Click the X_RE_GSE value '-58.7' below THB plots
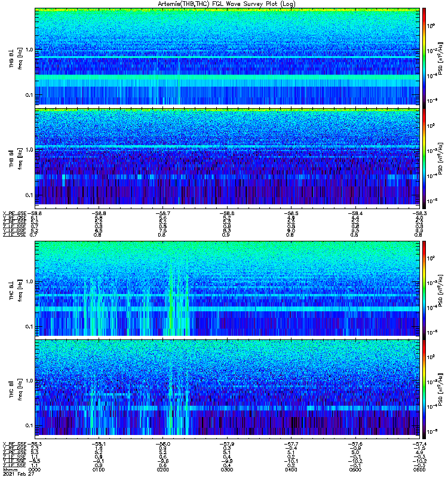 click(x=162, y=213)
